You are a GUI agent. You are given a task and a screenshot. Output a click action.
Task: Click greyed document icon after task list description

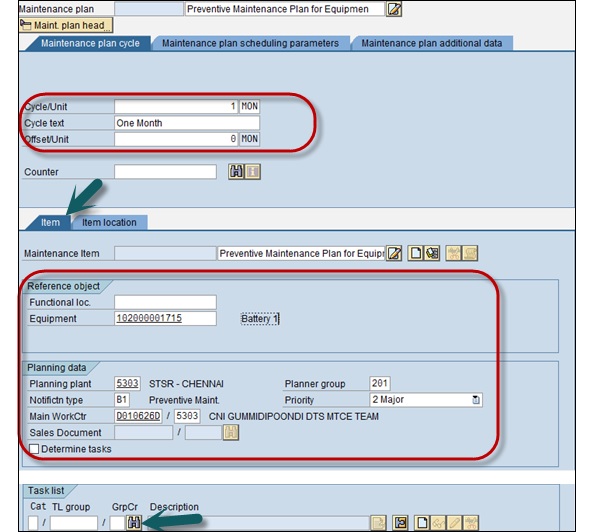[x=378, y=523]
